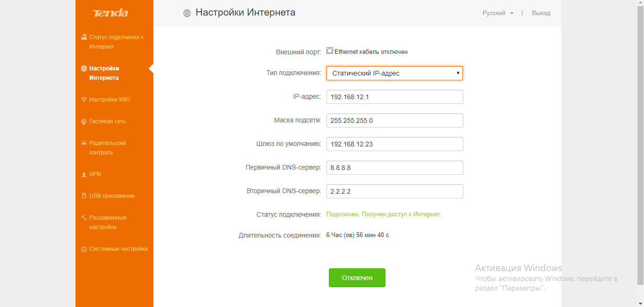This screenshot has height=307, width=644.
Task: Click the USB application icon
Action: pyautogui.click(x=84, y=196)
